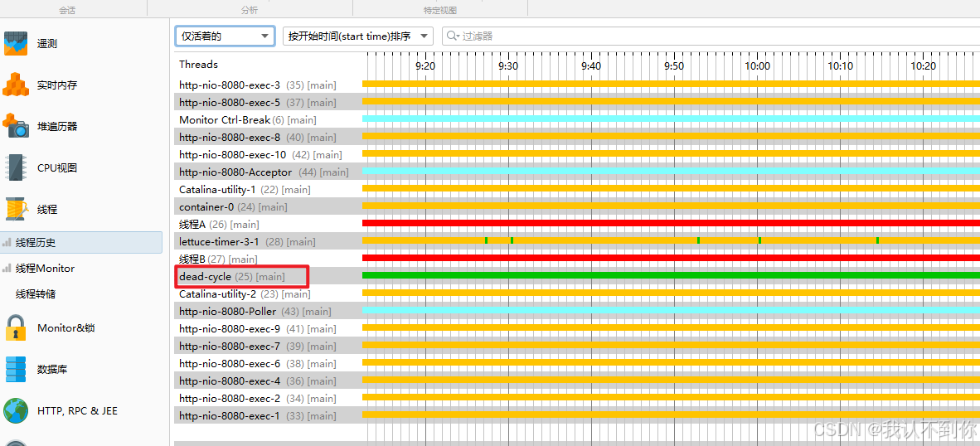Open the 堆遍历器 heap walker camera icon

pyautogui.click(x=17, y=126)
